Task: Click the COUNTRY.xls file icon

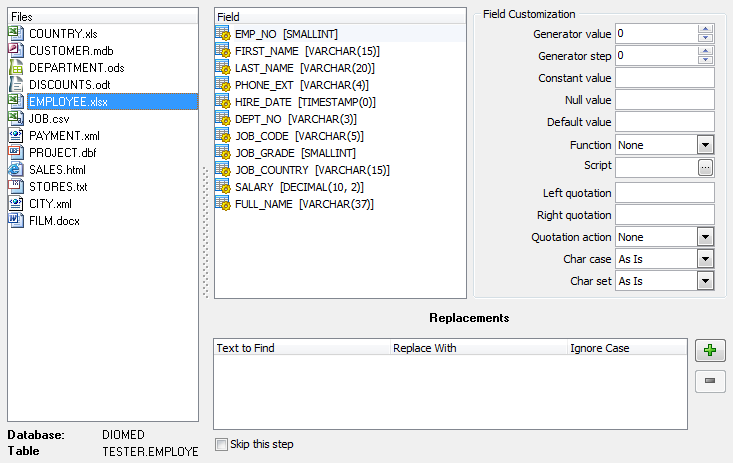Action: click(16, 33)
